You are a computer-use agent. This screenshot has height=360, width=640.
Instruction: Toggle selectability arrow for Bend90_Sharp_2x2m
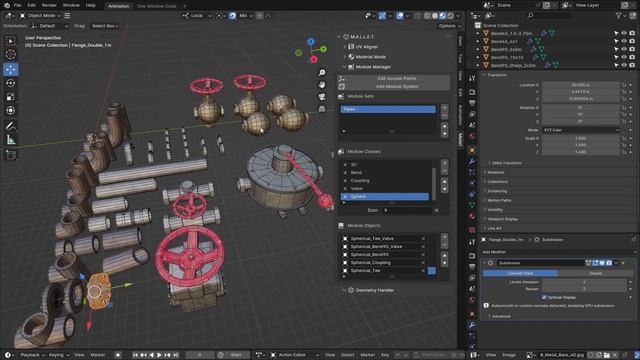616,65
